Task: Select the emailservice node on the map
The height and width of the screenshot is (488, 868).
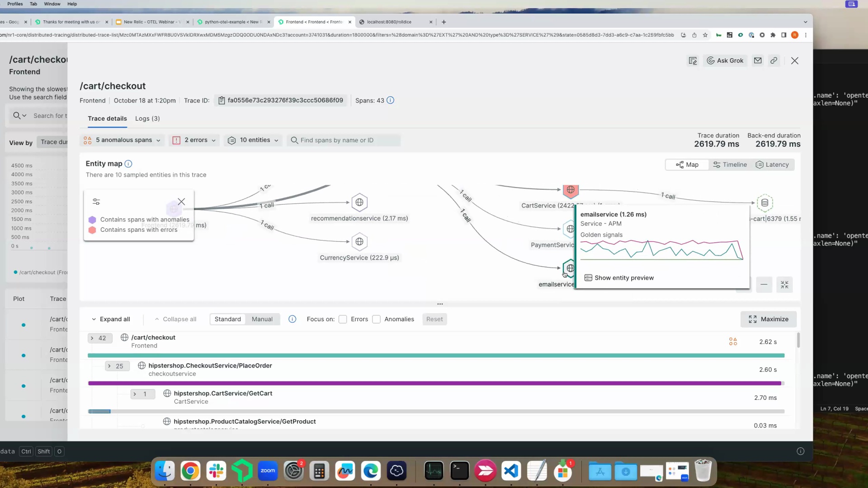Action: click(x=569, y=268)
